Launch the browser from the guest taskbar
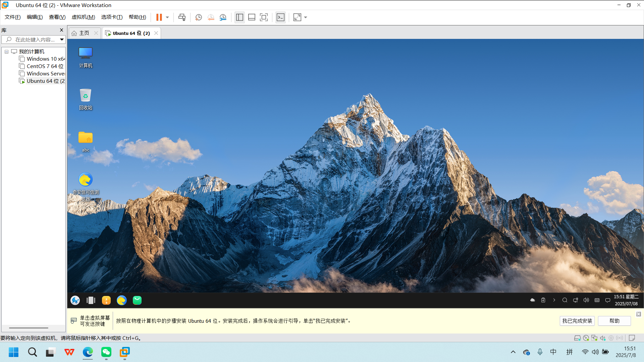The image size is (644, 362). click(x=122, y=300)
